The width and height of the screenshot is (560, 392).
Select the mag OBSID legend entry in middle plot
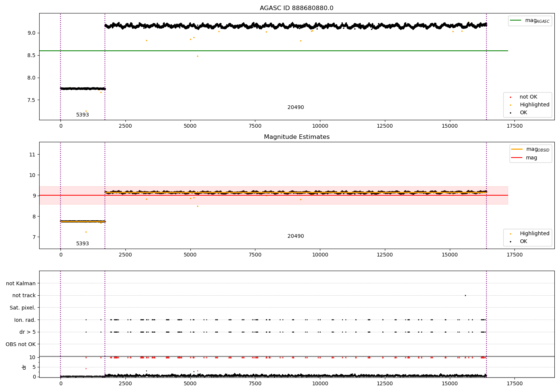(531, 149)
